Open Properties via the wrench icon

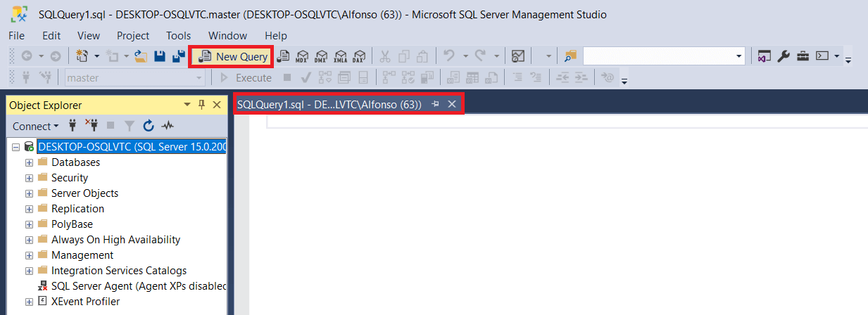784,56
